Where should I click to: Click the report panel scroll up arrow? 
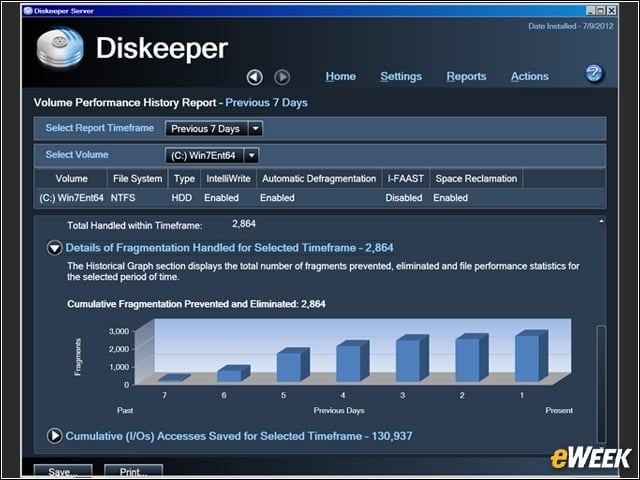point(601,221)
